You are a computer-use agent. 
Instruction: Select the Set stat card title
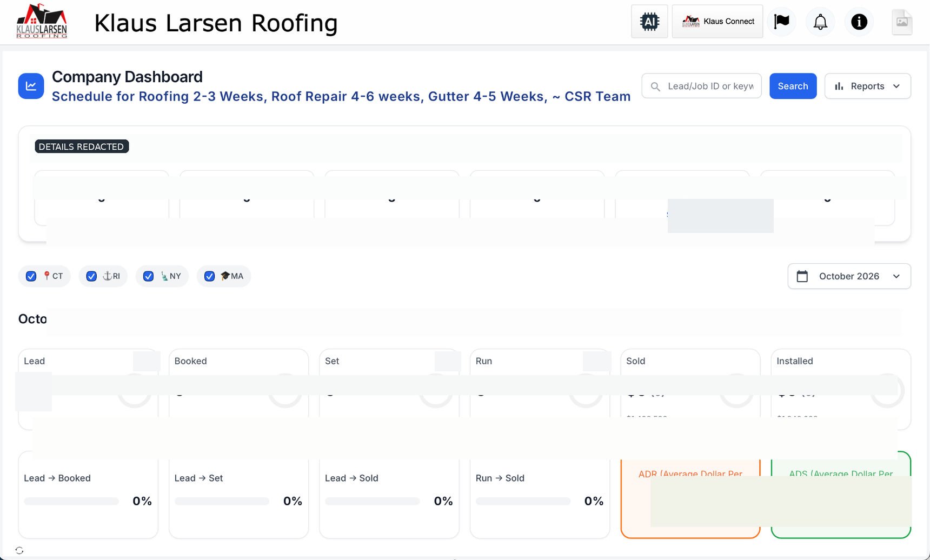(332, 361)
